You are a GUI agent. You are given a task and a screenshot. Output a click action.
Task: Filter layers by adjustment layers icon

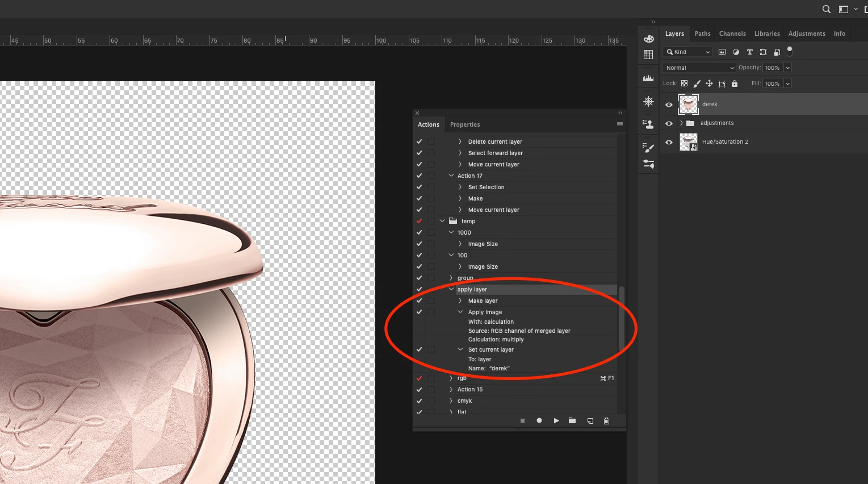pyautogui.click(x=736, y=52)
